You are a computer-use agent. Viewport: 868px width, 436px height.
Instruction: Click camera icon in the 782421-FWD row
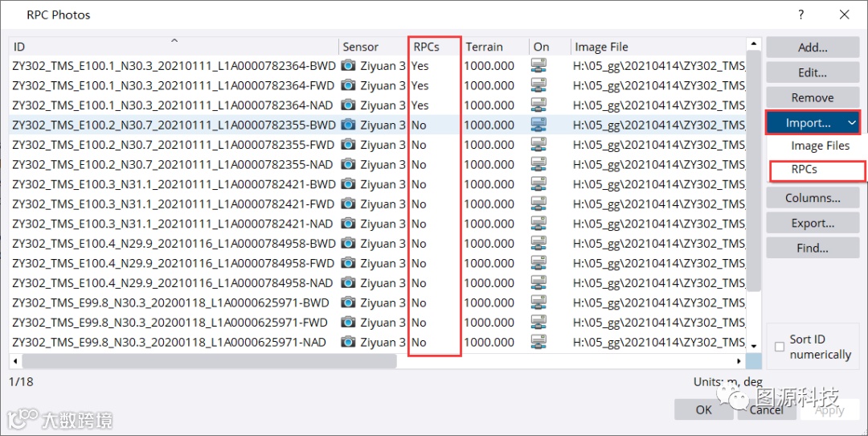point(348,204)
